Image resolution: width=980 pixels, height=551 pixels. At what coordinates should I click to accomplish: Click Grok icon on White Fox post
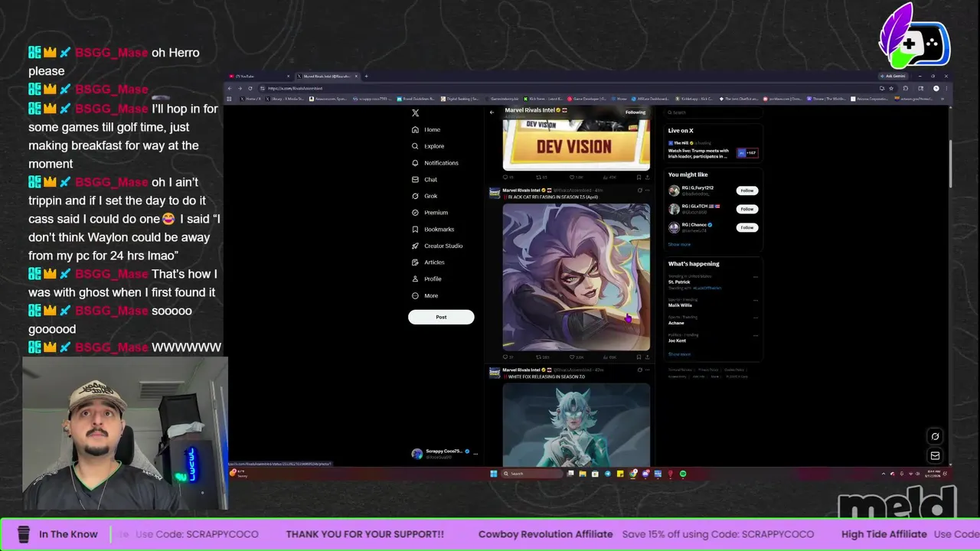[x=639, y=370]
